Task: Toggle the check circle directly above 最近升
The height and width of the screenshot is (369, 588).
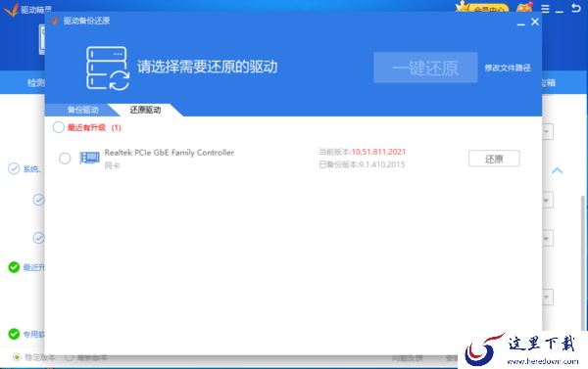Action: (38, 238)
